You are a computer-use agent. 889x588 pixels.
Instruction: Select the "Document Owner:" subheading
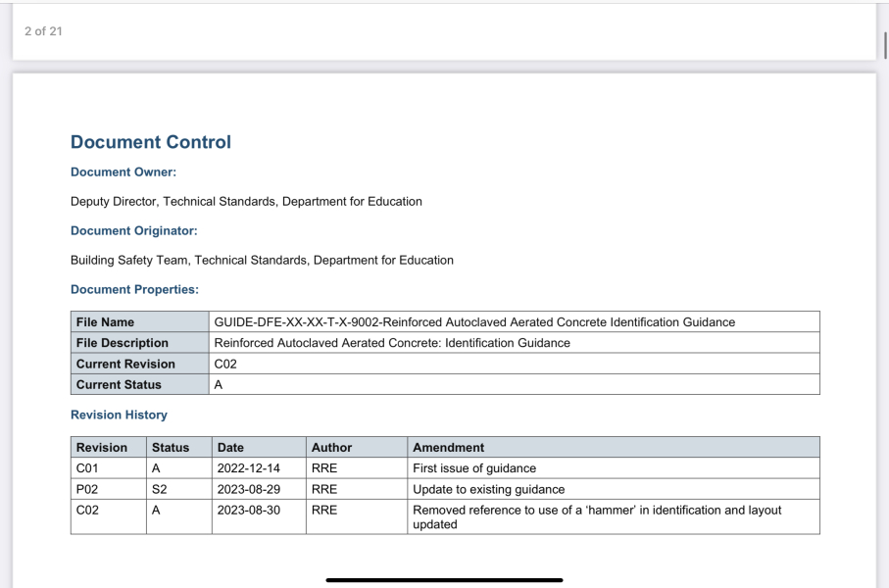(x=123, y=172)
